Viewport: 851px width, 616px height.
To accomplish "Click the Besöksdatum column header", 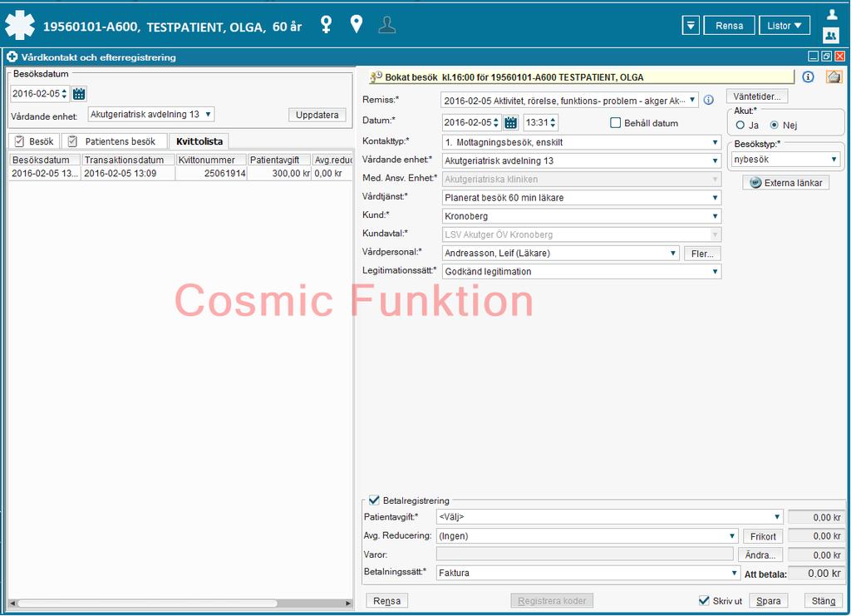I will [45, 160].
